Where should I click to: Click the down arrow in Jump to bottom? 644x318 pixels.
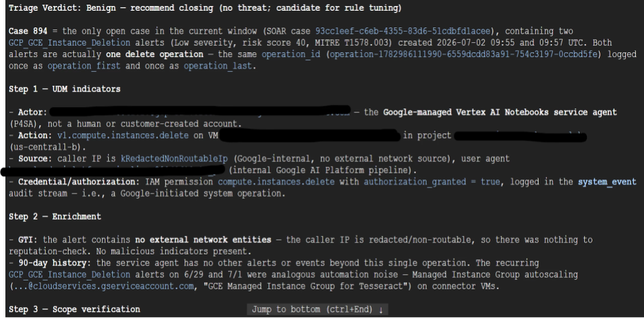tap(381, 310)
